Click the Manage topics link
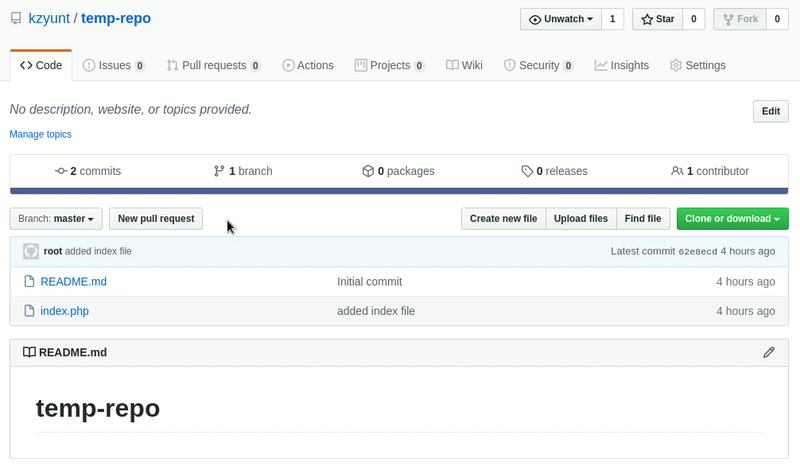 tap(40, 134)
